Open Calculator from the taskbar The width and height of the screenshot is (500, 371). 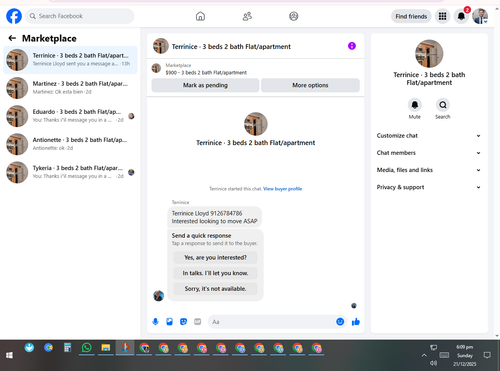pyautogui.click(x=67, y=348)
